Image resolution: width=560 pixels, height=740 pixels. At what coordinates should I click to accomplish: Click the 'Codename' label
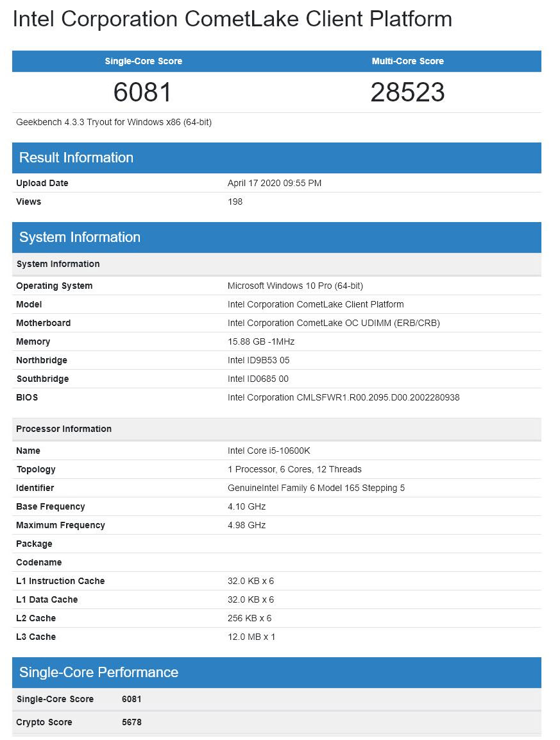[38, 563]
